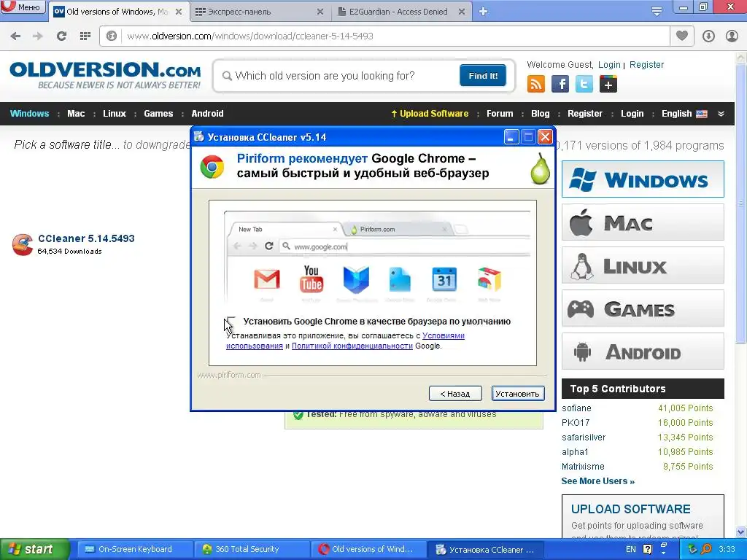Screen dimensions: 747x560
Task: Open the RSS feed icon
Action: [x=536, y=85]
